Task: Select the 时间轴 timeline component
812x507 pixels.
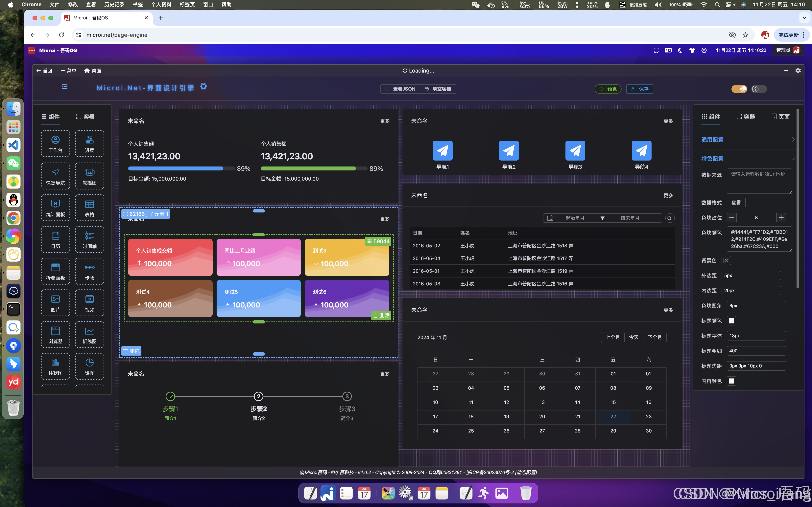Action: tap(89, 239)
